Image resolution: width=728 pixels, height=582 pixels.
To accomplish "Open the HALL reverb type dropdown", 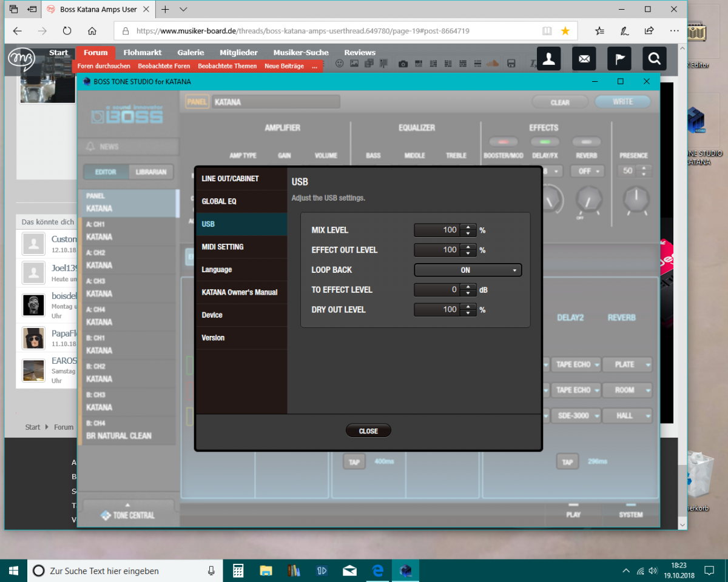I will (x=628, y=416).
